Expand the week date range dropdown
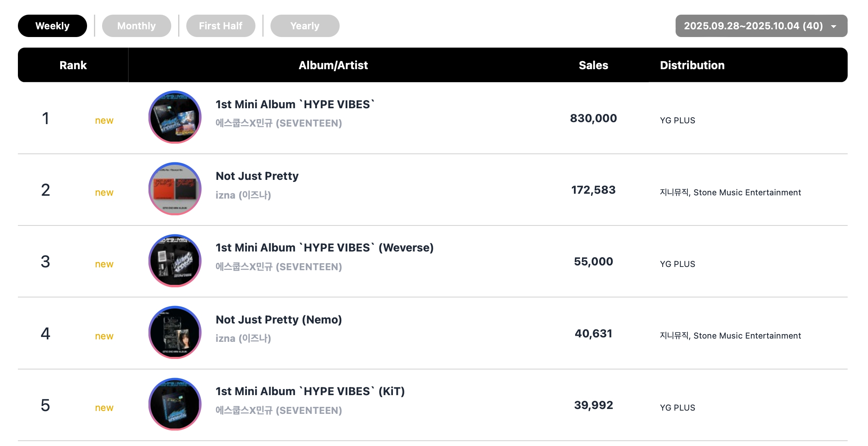This screenshot has height=446, width=868. [x=761, y=26]
